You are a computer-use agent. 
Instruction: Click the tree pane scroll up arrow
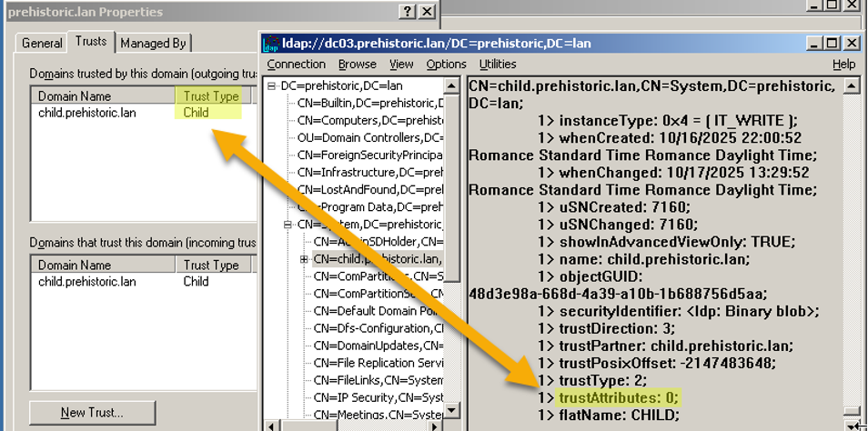coord(451,85)
